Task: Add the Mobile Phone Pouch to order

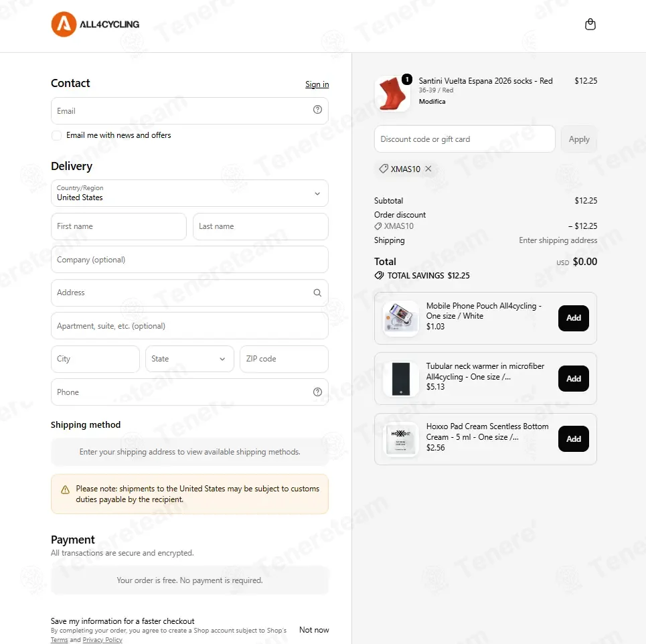Action: click(574, 318)
